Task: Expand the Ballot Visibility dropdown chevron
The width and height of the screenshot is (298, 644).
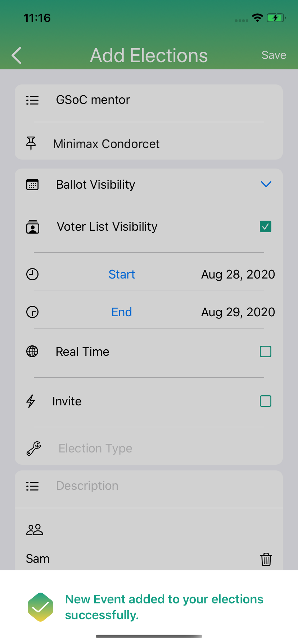Action: (x=266, y=184)
